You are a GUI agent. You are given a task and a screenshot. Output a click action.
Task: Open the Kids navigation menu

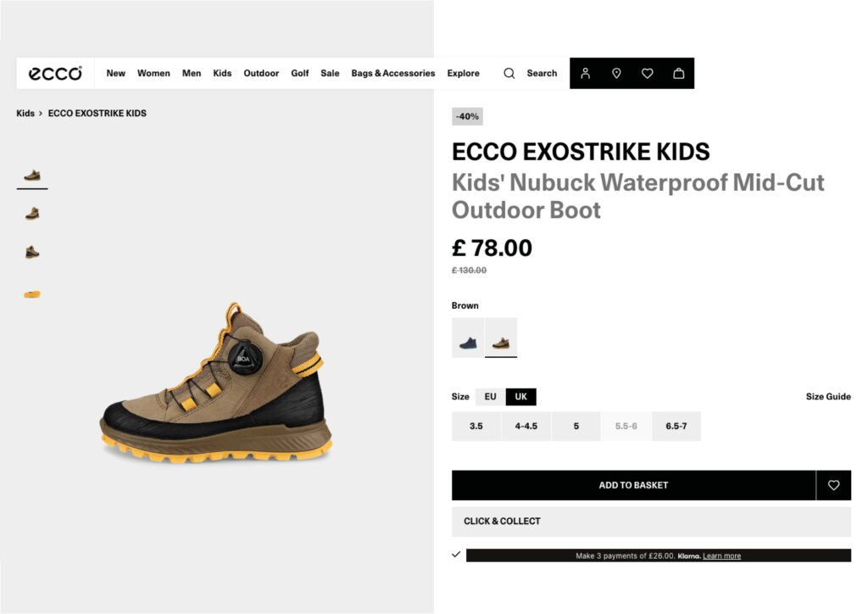point(222,73)
